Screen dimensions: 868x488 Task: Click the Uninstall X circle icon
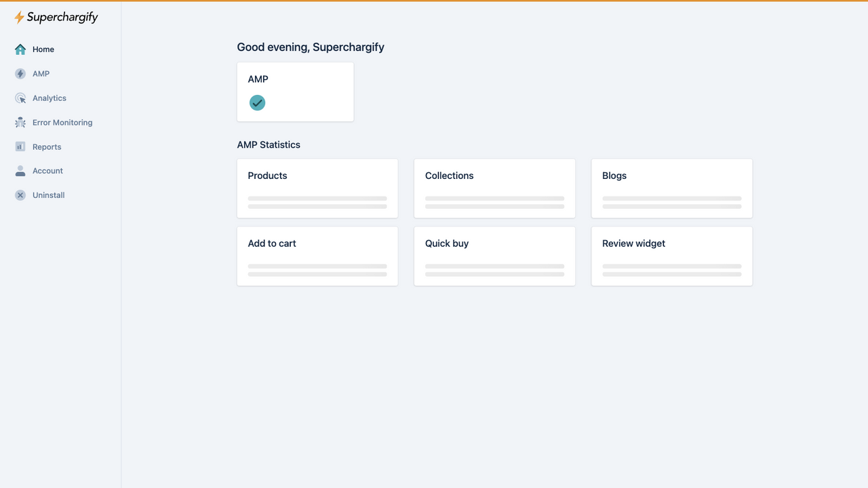[x=20, y=195]
